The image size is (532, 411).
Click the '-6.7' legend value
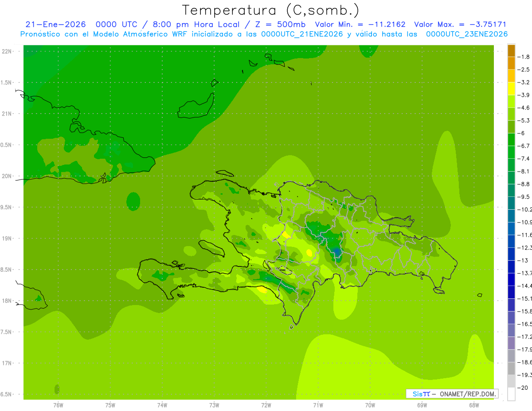point(524,146)
